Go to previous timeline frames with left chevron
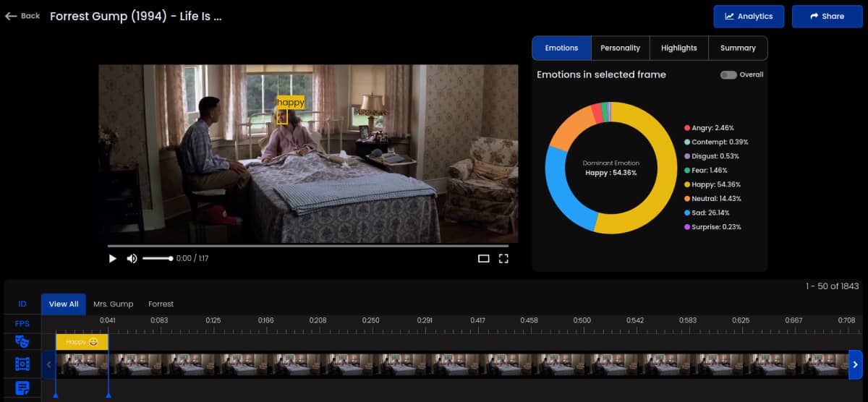Viewport: 868px width, 402px height. click(49, 364)
